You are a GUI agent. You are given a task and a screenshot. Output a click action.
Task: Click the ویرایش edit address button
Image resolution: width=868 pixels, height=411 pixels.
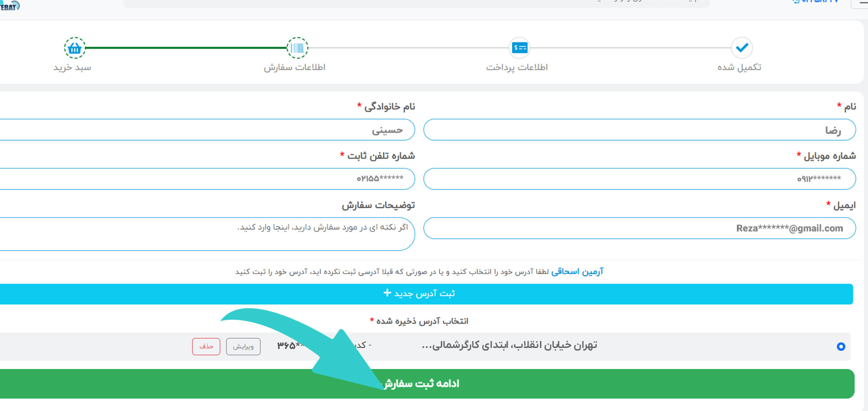tap(243, 347)
